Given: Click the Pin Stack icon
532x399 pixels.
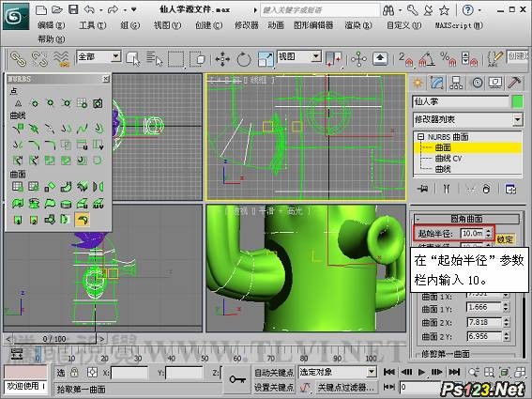Looking at the screenshot, I should point(422,189).
